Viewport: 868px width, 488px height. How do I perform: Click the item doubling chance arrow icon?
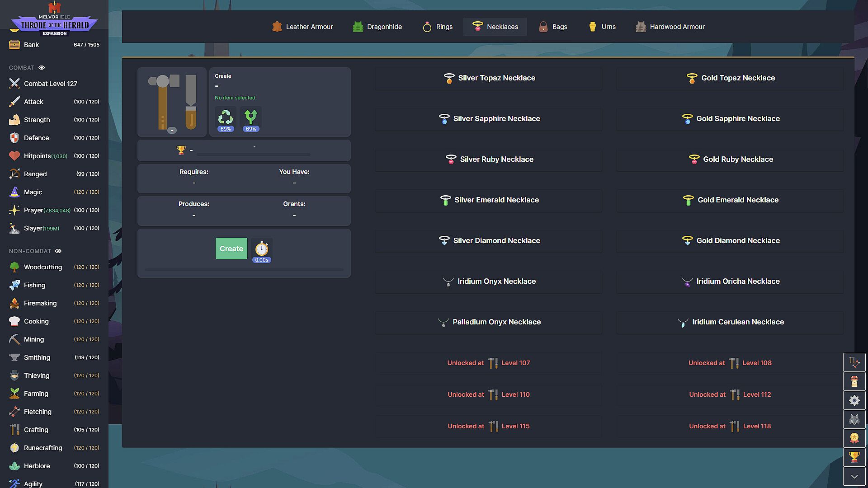pyautogui.click(x=250, y=117)
